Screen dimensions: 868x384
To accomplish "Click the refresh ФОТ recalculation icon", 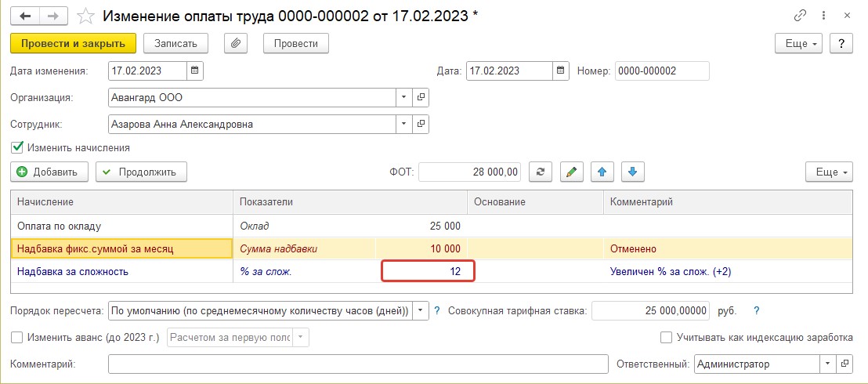I will point(541,172).
